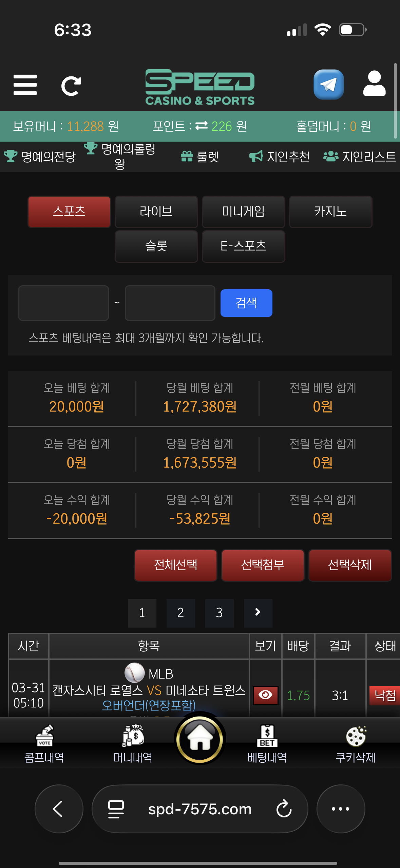Viewport: 400px width, 868px height.
Task: Open the Telegram paper-plane icon
Action: 328,85
